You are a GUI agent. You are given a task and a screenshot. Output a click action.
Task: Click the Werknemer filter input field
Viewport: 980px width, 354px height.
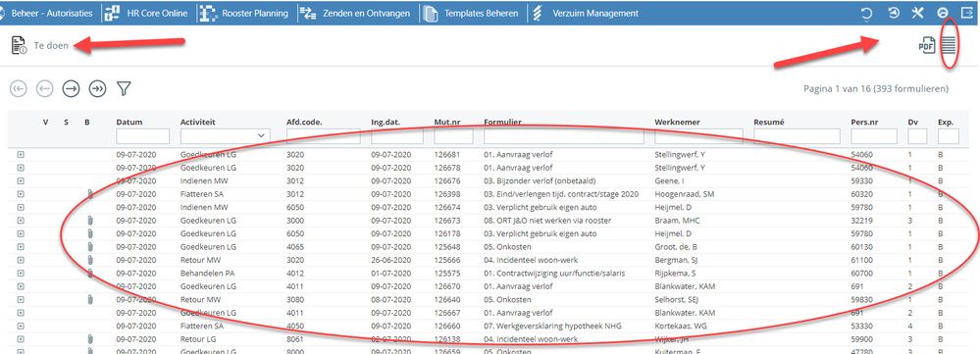pos(698,136)
